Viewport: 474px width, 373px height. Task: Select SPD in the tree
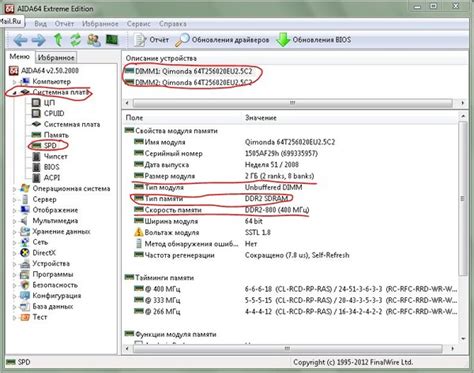pyautogui.click(x=44, y=146)
